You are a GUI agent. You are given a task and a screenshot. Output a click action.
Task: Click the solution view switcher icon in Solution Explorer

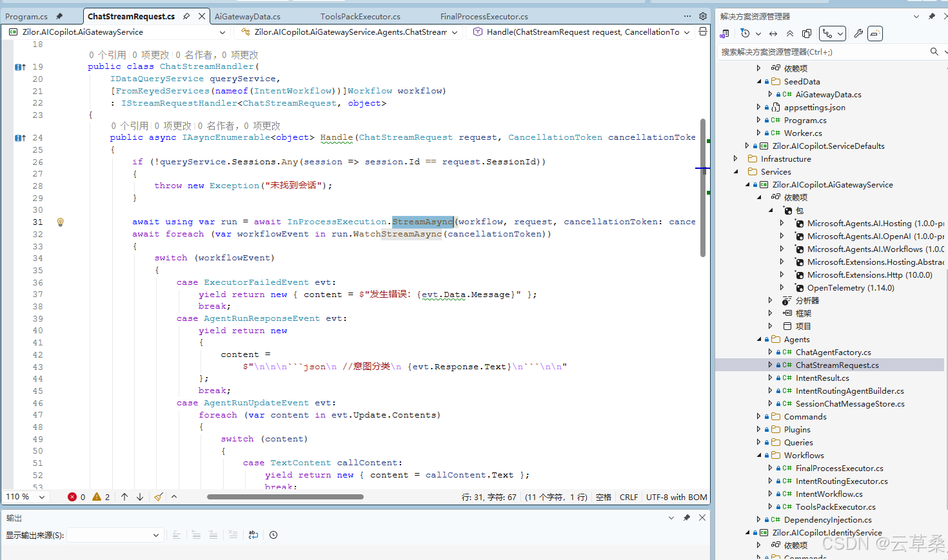726,34
